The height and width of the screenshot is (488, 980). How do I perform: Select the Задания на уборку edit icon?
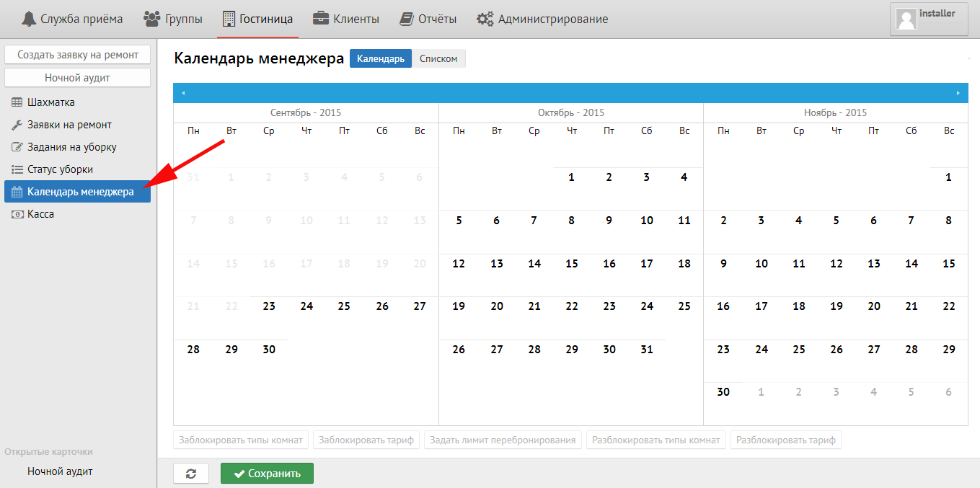tap(17, 147)
